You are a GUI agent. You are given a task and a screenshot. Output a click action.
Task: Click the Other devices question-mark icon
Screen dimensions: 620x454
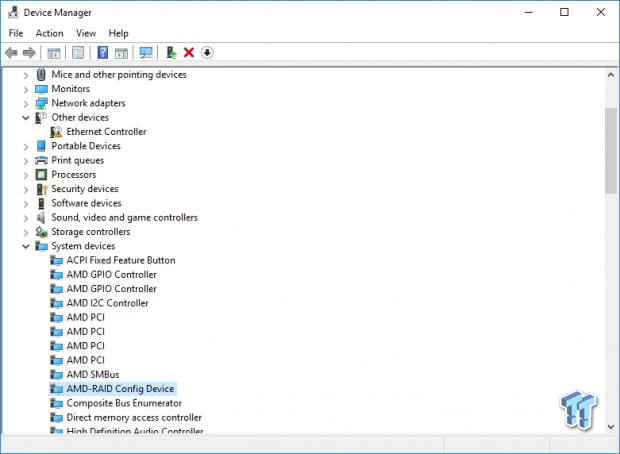click(41, 117)
